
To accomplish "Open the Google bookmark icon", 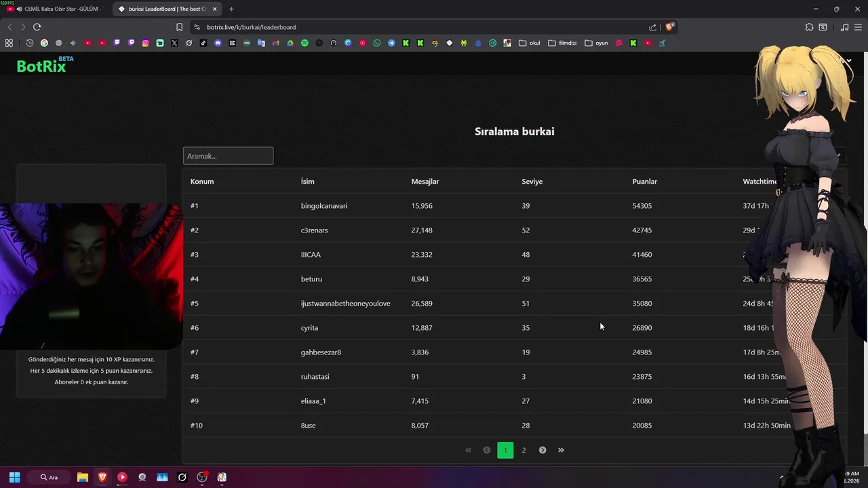I will (44, 43).
